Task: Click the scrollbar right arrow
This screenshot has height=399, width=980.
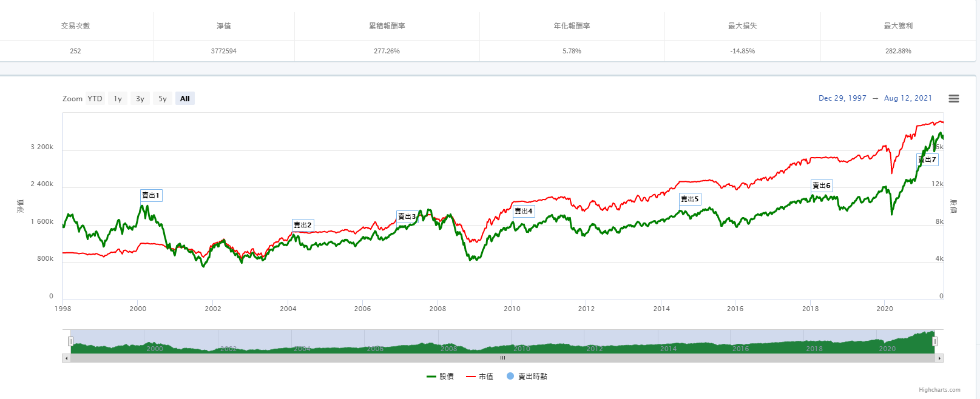Action: (939, 358)
